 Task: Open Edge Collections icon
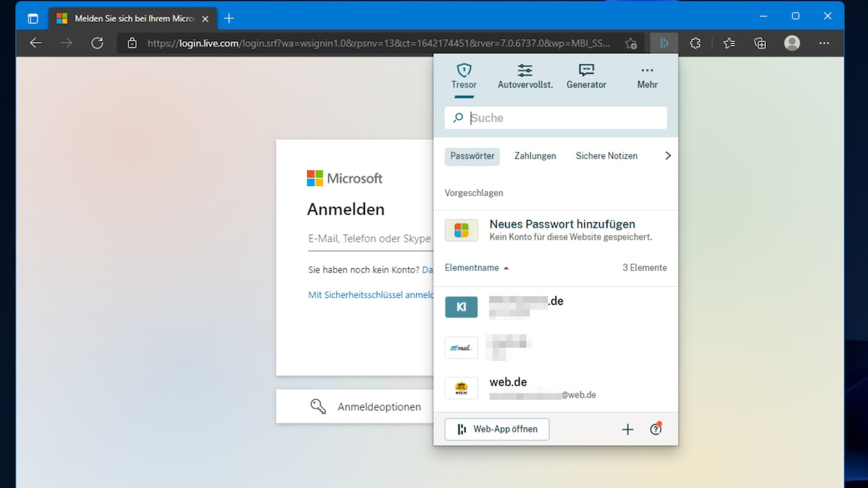pos(759,43)
